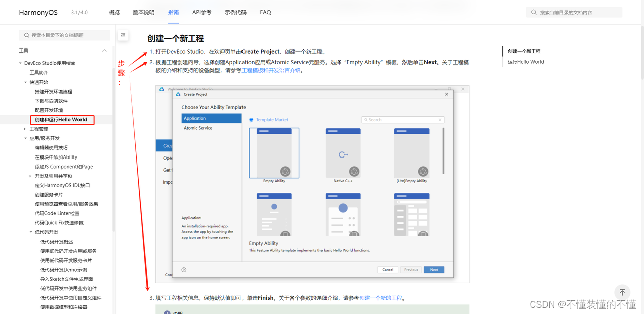The height and width of the screenshot is (314, 644).
Task: Close the Create Project dialog with X
Action: click(447, 94)
